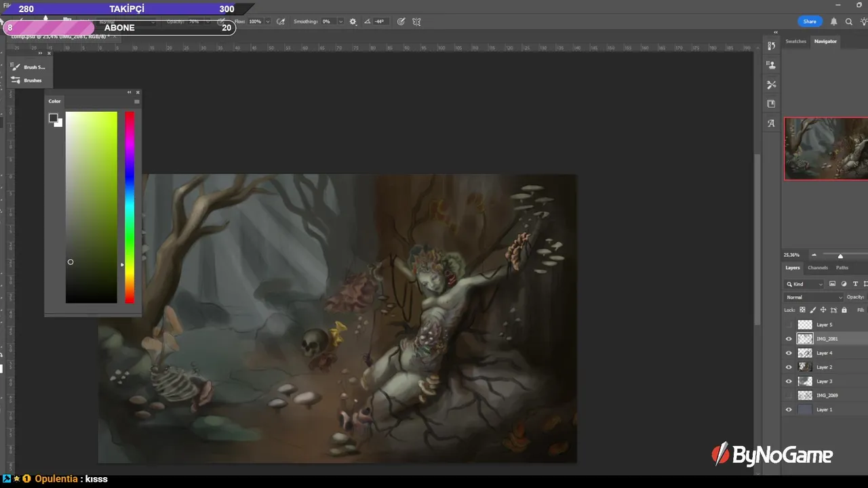This screenshot has height=488, width=868.
Task: Open the Flow percentage dropdown arrow
Action: (x=268, y=22)
